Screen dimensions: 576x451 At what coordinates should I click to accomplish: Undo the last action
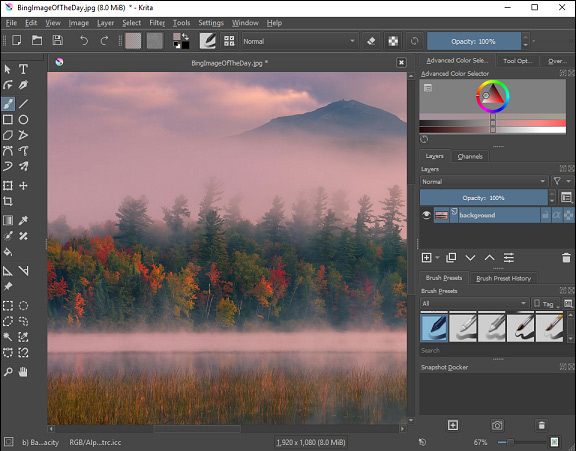pyautogui.click(x=84, y=40)
